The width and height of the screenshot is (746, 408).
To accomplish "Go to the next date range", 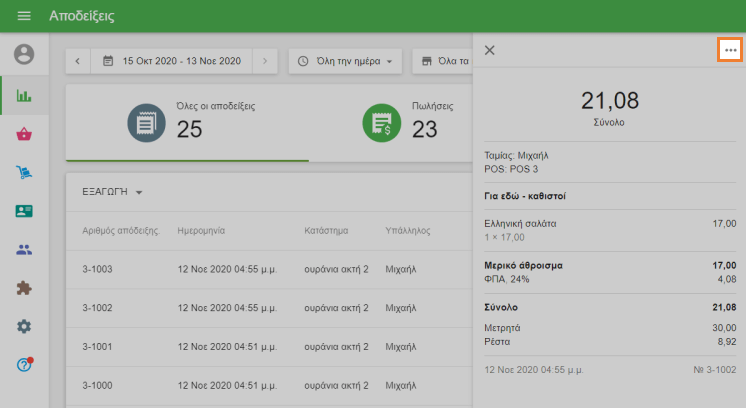I will point(265,61).
